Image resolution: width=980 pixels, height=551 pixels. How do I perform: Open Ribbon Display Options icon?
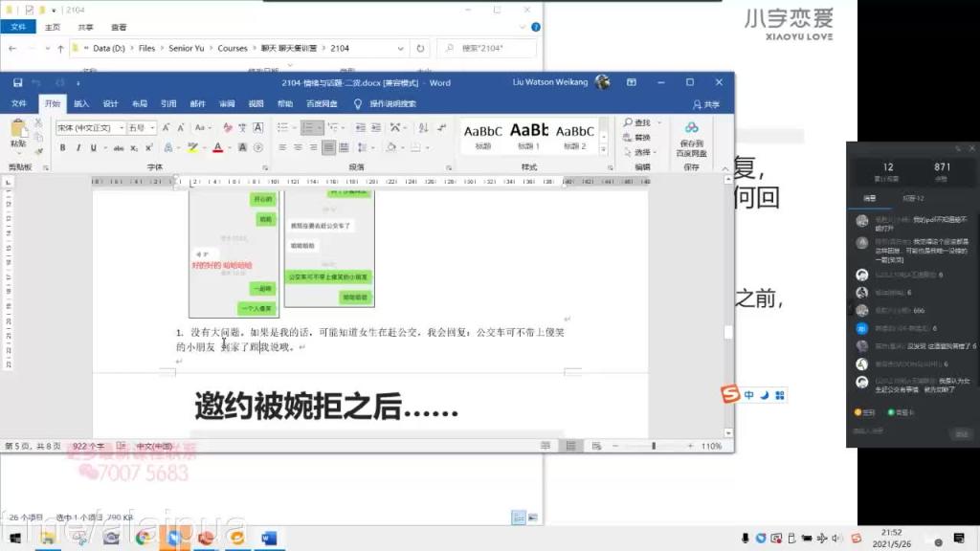tap(632, 82)
